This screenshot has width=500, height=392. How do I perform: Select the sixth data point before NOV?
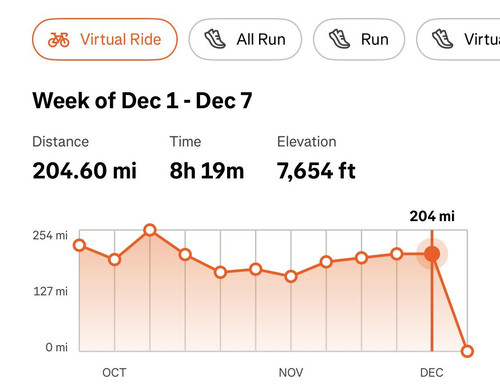tap(256, 269)
